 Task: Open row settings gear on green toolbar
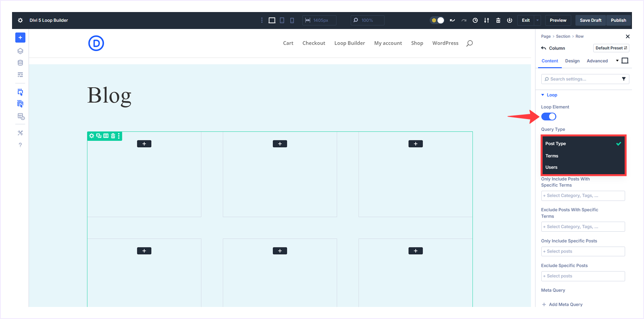[x=92, y=136]
